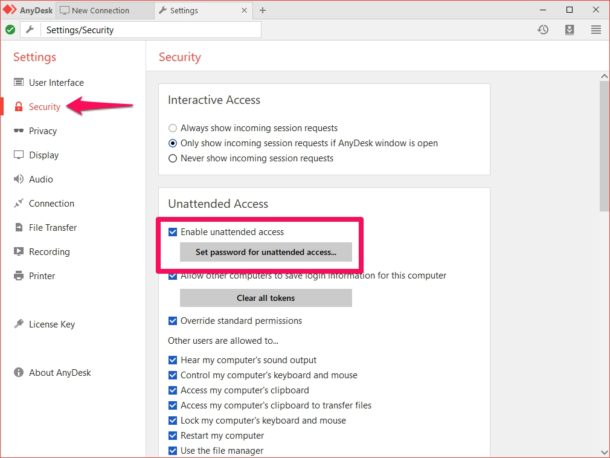This screenshot has height=458, width=610.
Task: Toggle Allow other computers to save login
Action: tap(172, 276)
